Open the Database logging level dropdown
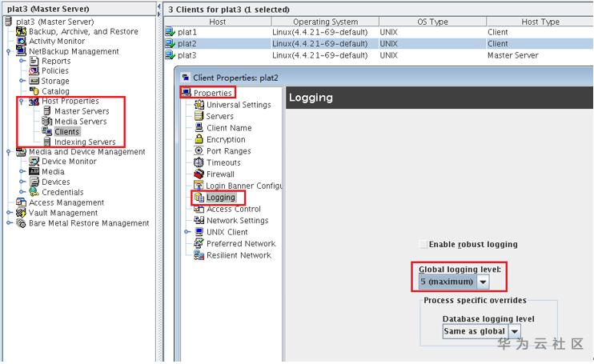The image size is (594, 364). click(514, 331)
